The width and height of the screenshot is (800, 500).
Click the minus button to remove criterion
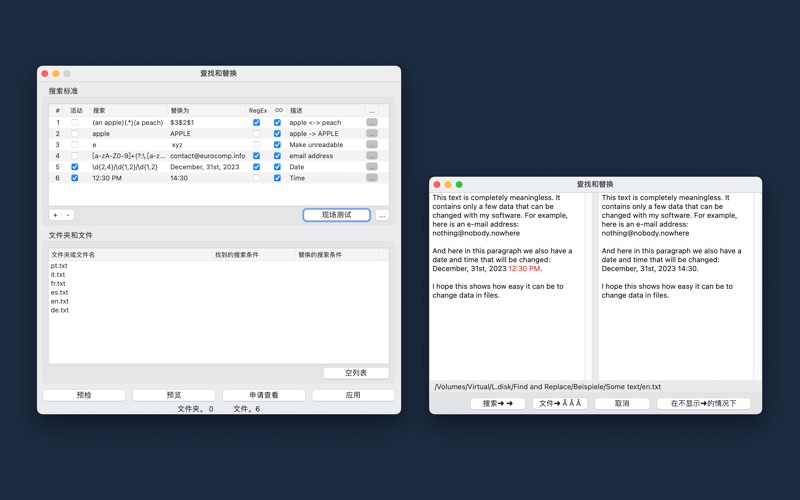click(68, 215)
